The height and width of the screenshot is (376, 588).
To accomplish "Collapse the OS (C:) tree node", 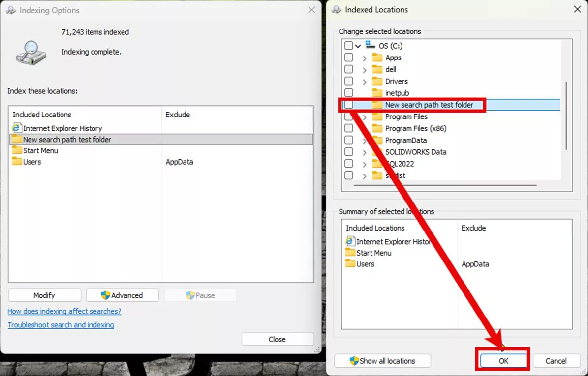I will tap(358, 45).
